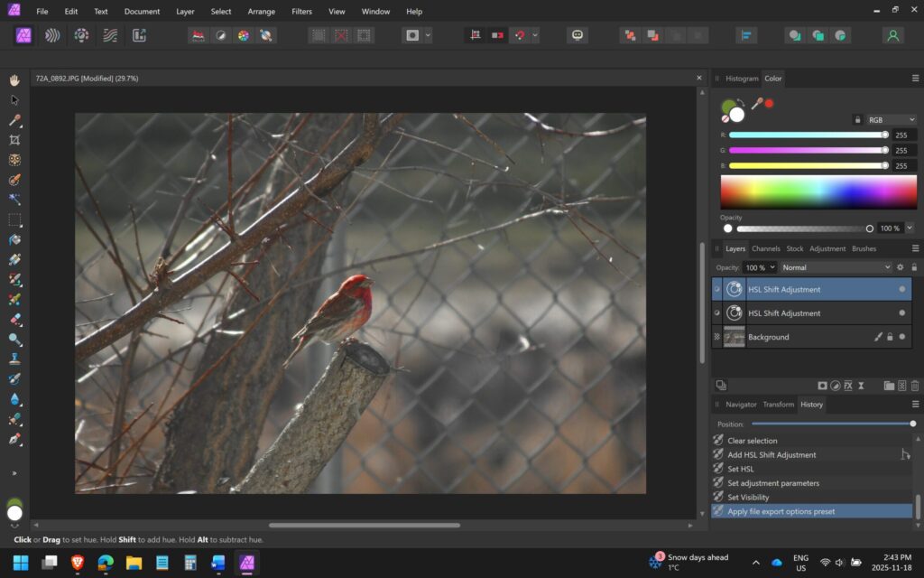
Task: Open the Normal blend mode dropdown
Action: coord(836,267)
